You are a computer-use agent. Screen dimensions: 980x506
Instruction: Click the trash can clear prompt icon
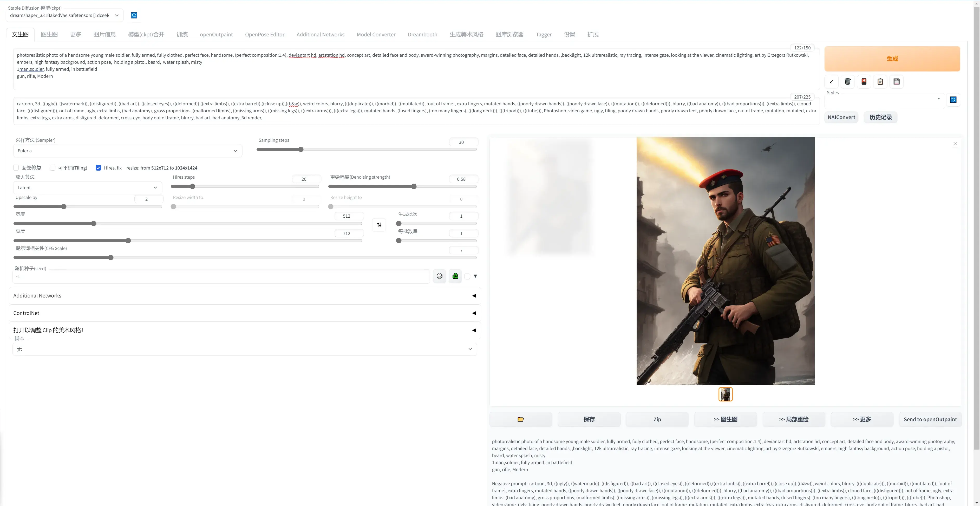tap(848, 81)
